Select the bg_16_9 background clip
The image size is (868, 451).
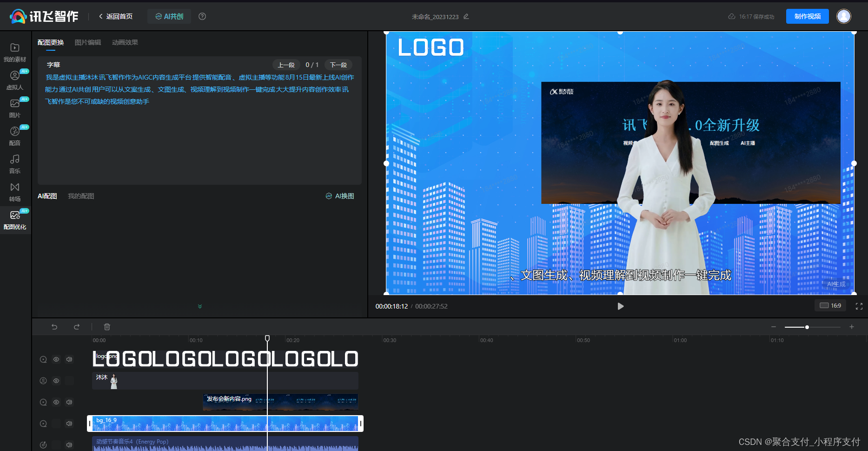coord(225,424)
